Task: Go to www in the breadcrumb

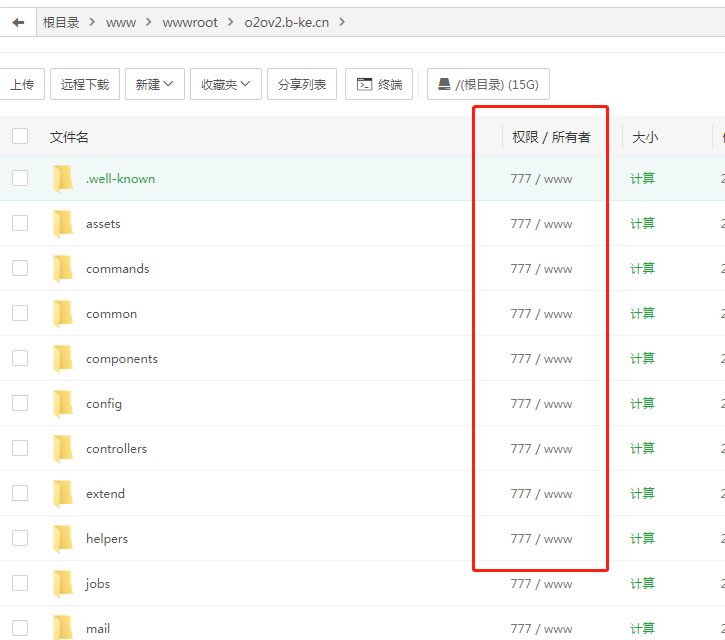Action: click(x=121, y=23)
